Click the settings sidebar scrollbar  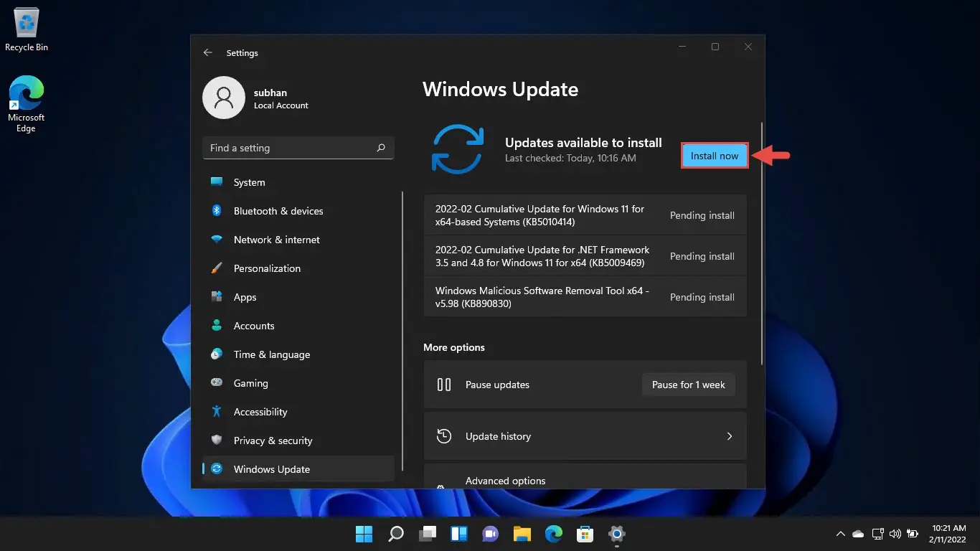[x=403, y=330]
